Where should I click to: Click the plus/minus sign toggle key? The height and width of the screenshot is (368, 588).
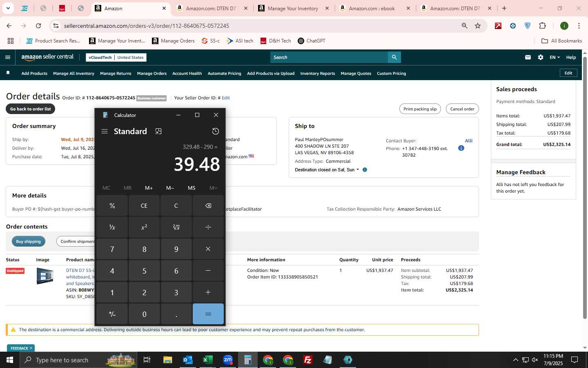tap(112, 314)
